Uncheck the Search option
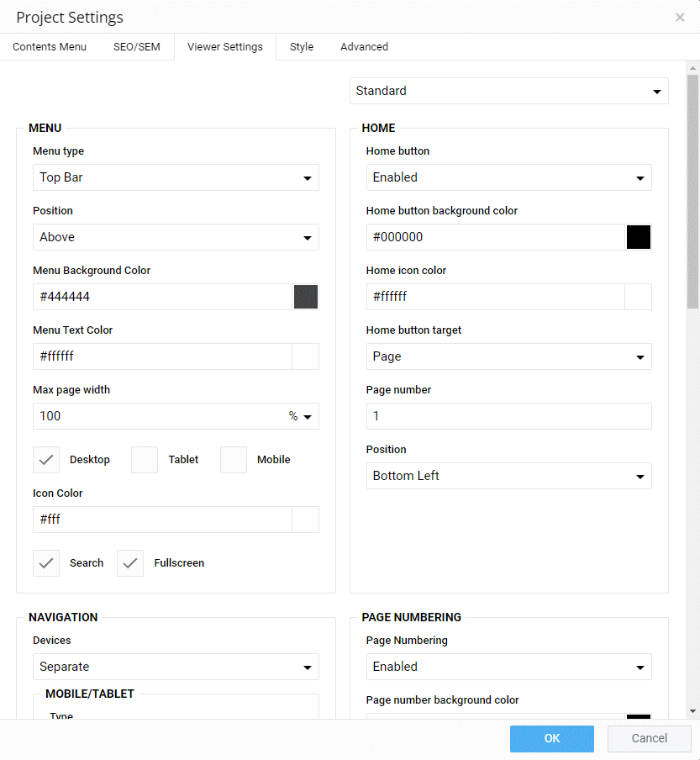Screen dimensions: 700x760 click(x=46, y=562)
